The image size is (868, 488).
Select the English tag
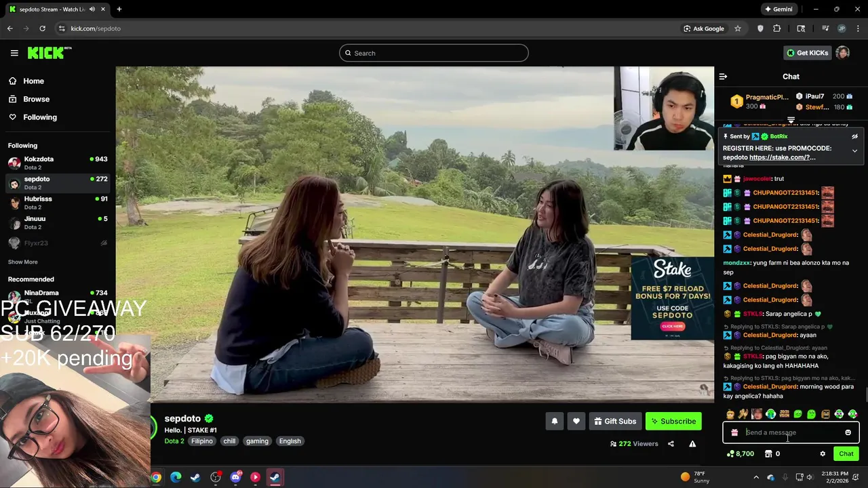(290, 441)
